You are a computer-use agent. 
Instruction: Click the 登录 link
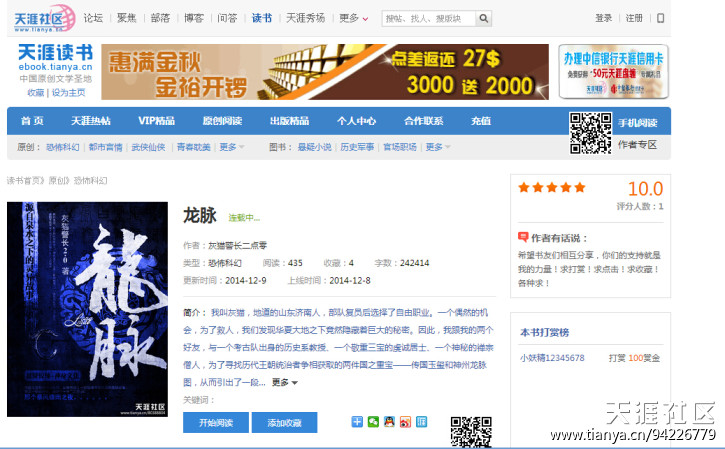coord(603,18)
